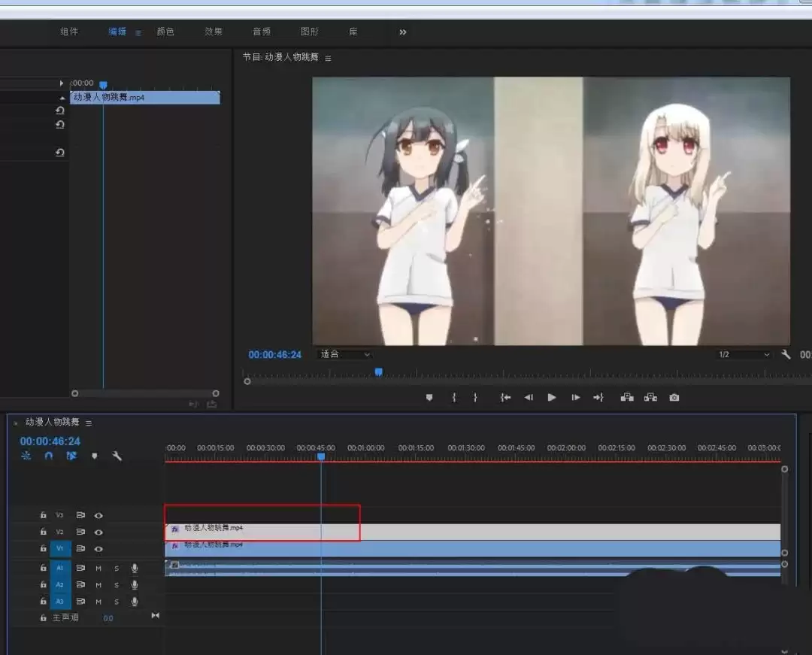This screenshot has height=655, width=812.
Task: Step forward one frame
Action: [x=575, y=398]
